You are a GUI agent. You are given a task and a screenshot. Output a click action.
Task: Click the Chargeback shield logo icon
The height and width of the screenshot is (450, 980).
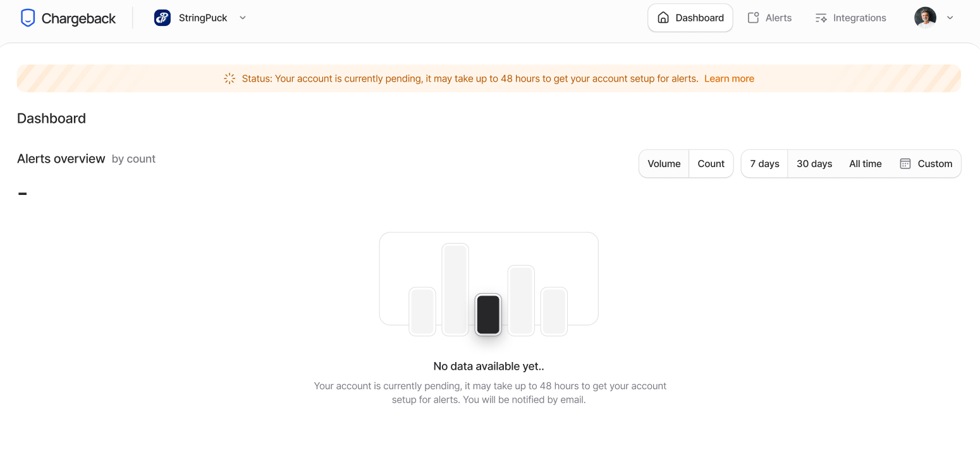27,18
